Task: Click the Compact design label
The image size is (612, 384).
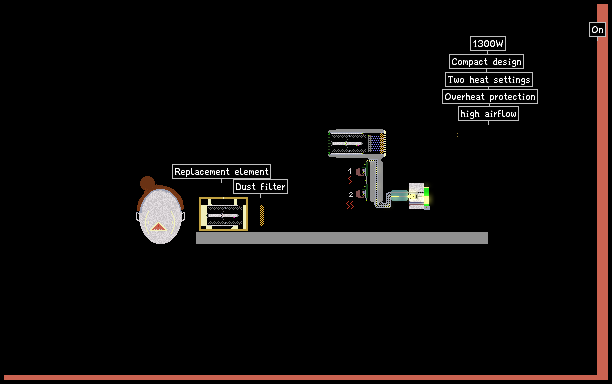Action: point(486,62)
